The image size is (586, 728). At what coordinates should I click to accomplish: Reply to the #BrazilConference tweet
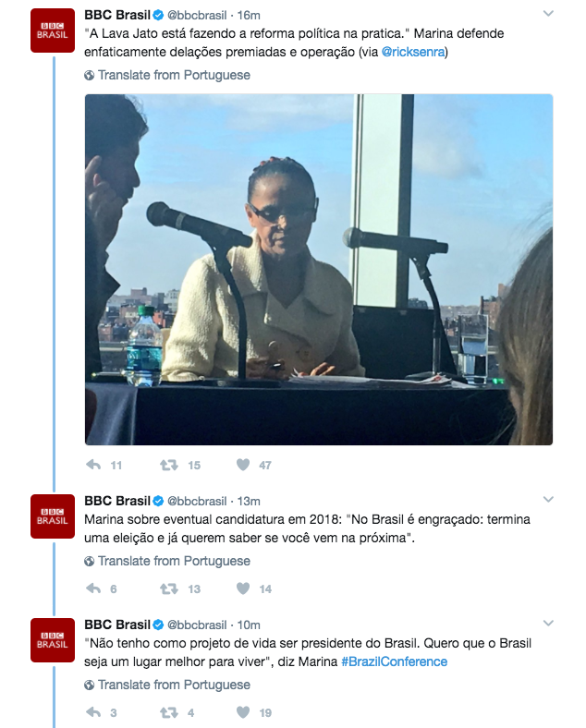pyautogui.click(x=93, y=712)
